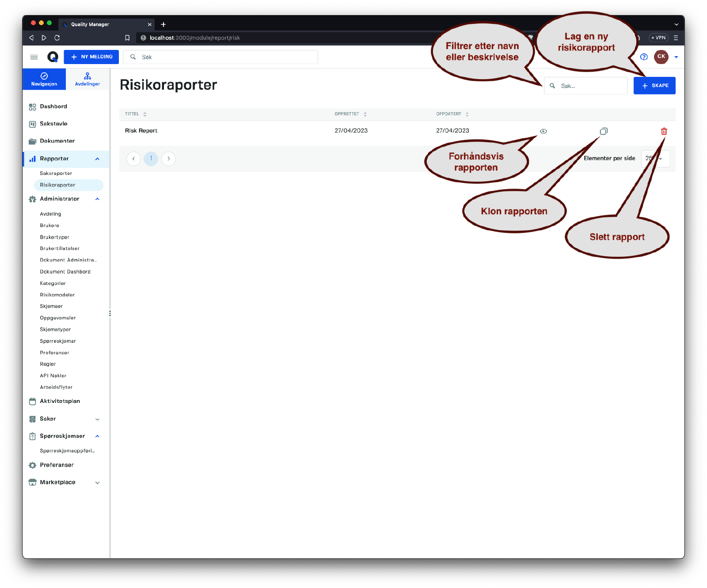Expand the Saker sidebar section
This screenshot has height=588, width=707.
pos(97,419)
